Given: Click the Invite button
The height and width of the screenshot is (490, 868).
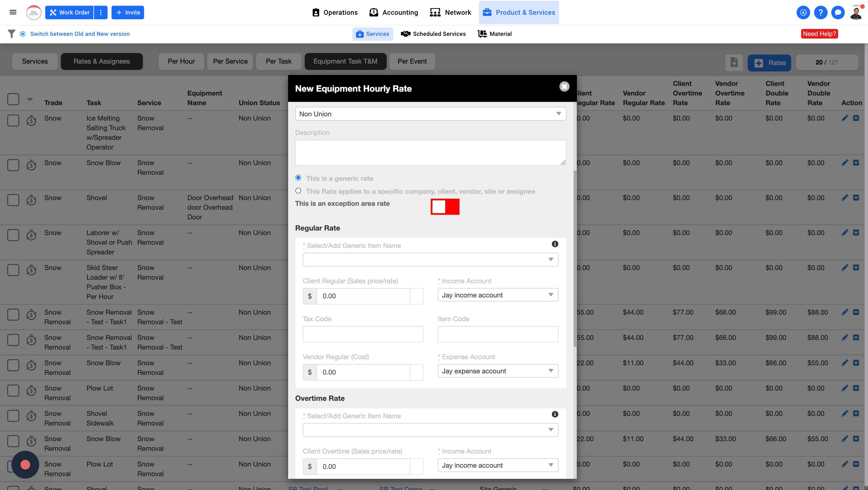Looking at the screenshot, I should (128, 12).
